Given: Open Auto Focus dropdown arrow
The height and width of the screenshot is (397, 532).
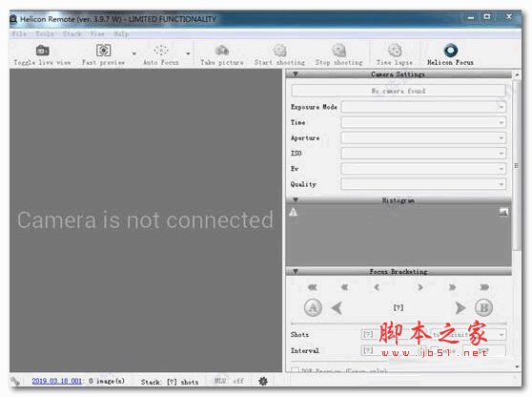Looking at the screenshot, I should [x=188, y=53].
